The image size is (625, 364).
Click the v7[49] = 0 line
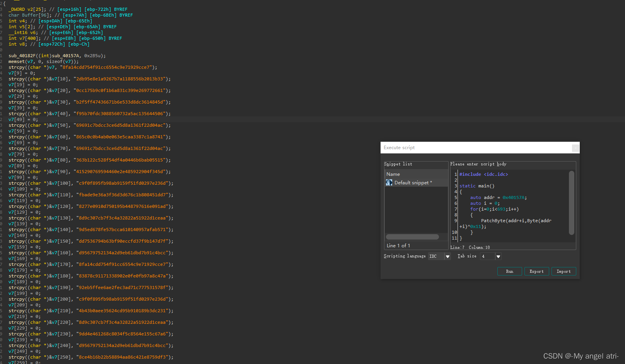[23, 119]
